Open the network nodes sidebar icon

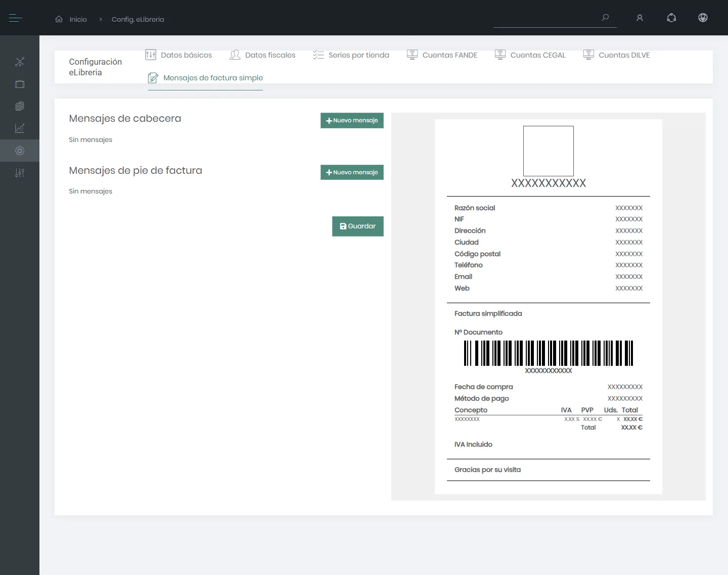click(x=20, y=62)
